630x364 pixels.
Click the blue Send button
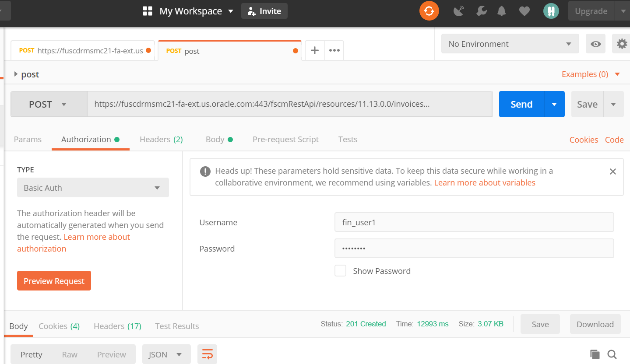[x=521, y=104]
